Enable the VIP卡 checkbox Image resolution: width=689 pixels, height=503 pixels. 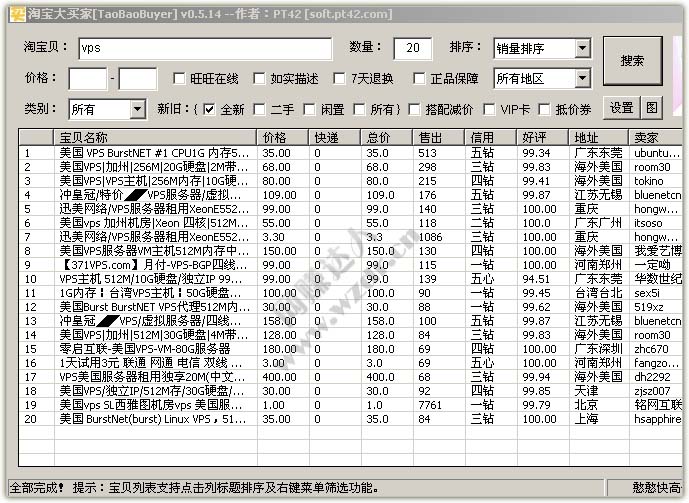[x=489, y=109]
